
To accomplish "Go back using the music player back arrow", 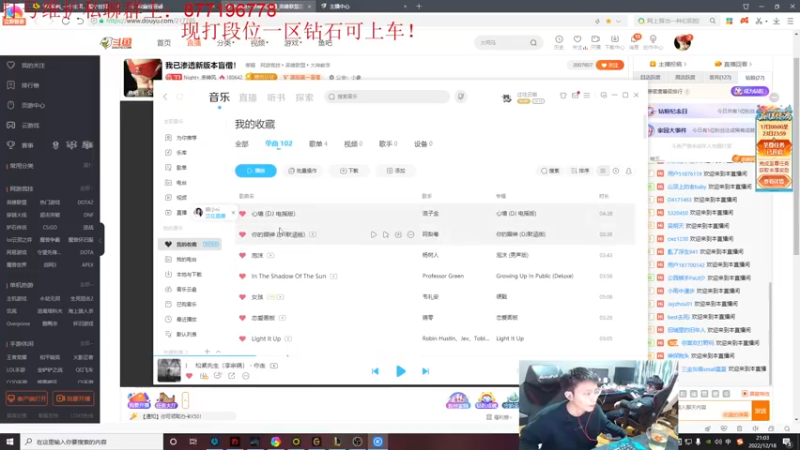I will (165, 96).
